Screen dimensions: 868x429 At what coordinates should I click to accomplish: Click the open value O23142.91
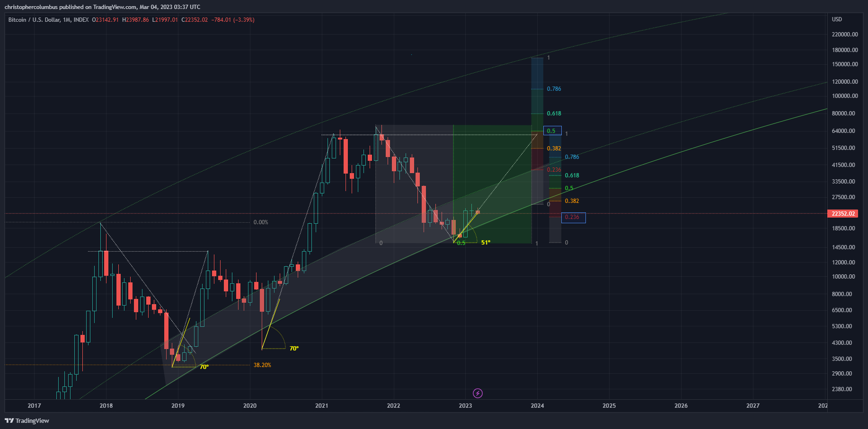(x=105, y=20)
